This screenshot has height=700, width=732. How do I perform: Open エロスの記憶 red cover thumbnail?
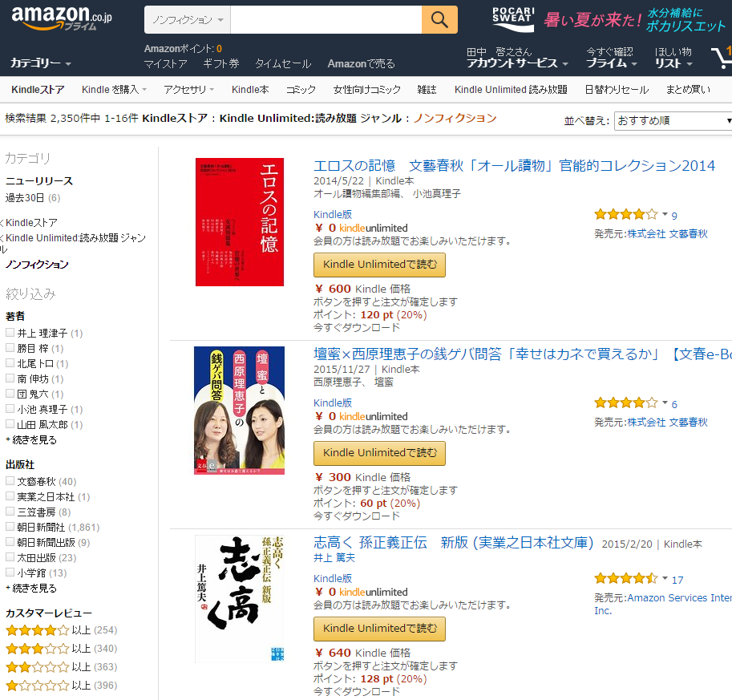tap(240, 222)
